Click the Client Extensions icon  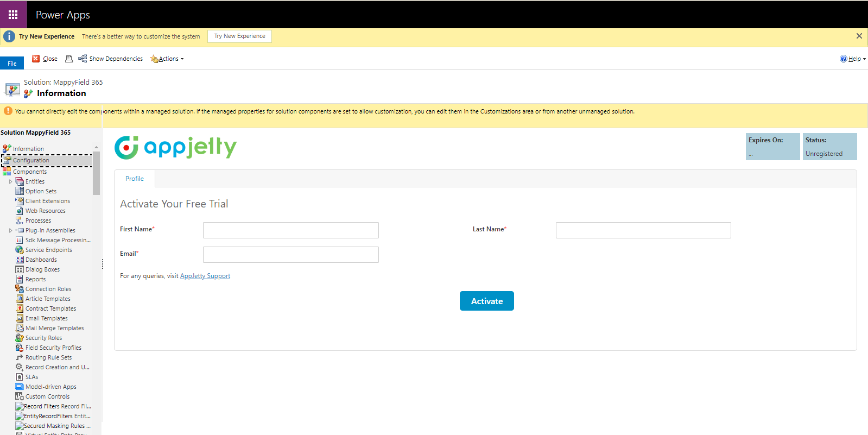[20, 201]
